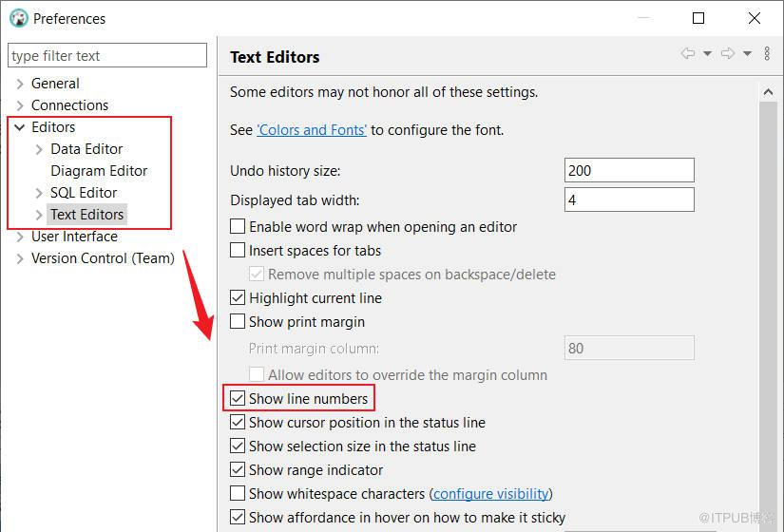Expand the SQL Editor tree node
This screenshot has height=532, width=784.
point(39,193)
